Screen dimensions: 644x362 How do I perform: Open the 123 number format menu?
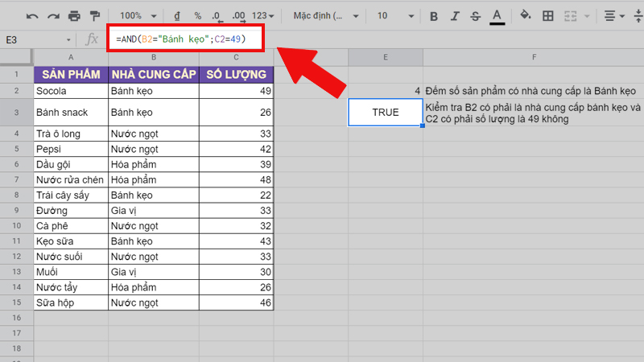pos(263,16)
